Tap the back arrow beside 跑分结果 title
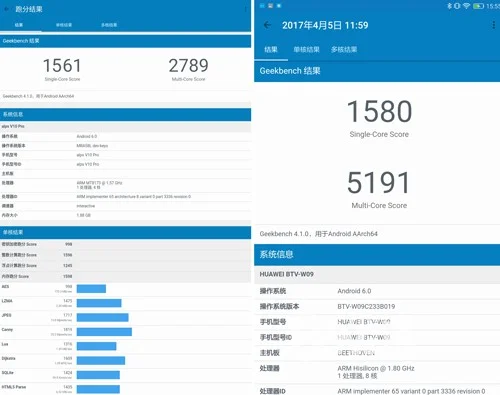The image size is (500, 395). pyautogui.click(x=6, y=9)
